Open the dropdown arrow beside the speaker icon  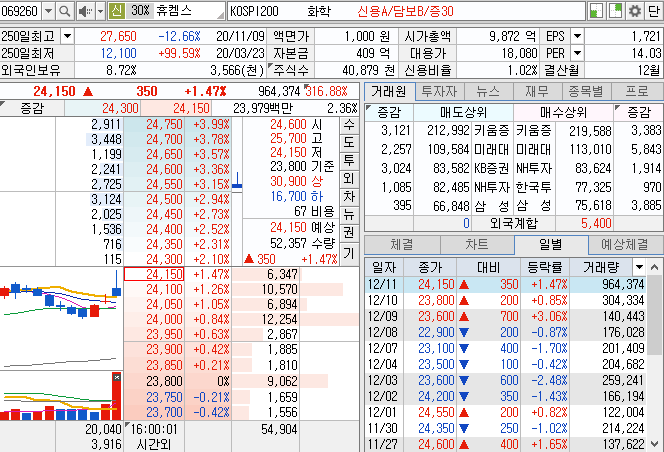pyautogui.click(x=100, y=11)
